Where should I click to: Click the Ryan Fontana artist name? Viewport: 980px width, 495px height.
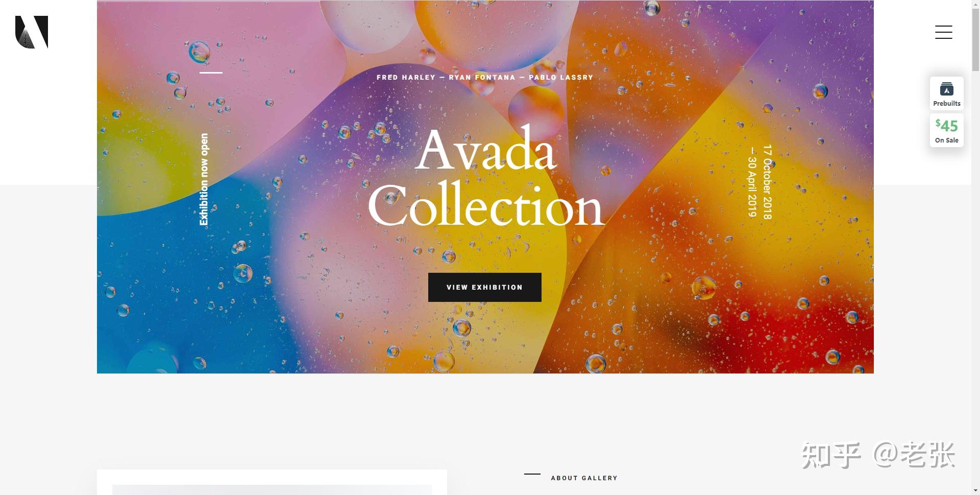[x=482, y=78]
